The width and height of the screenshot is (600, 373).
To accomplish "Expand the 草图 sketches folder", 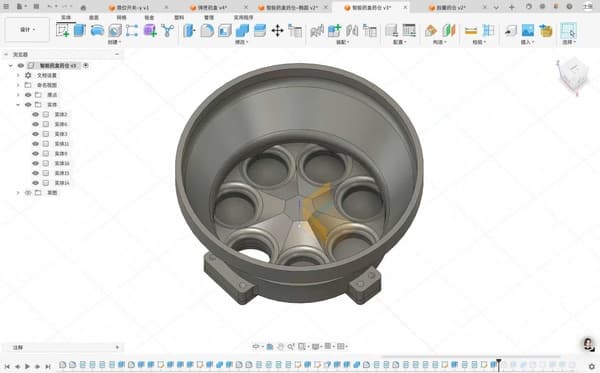I will point(18,193).
